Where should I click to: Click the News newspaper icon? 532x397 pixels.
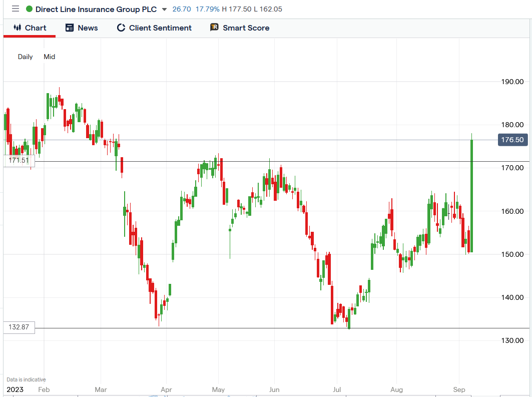[x=70, y=28]
